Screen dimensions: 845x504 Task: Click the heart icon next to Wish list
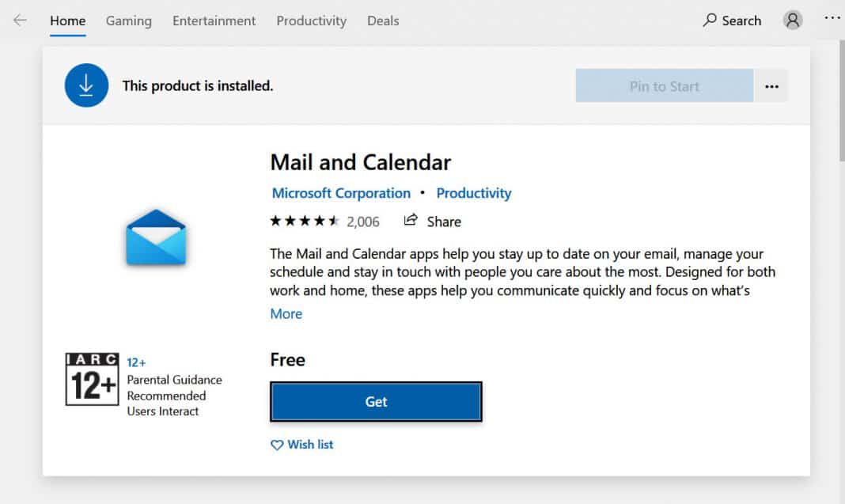pos(276,445)
